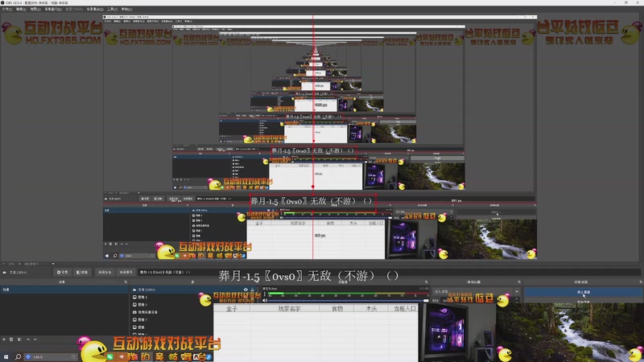Click the 选择颜色 button
The width and height of the screenshot is (644, 362).
click(x=126, y=272)
